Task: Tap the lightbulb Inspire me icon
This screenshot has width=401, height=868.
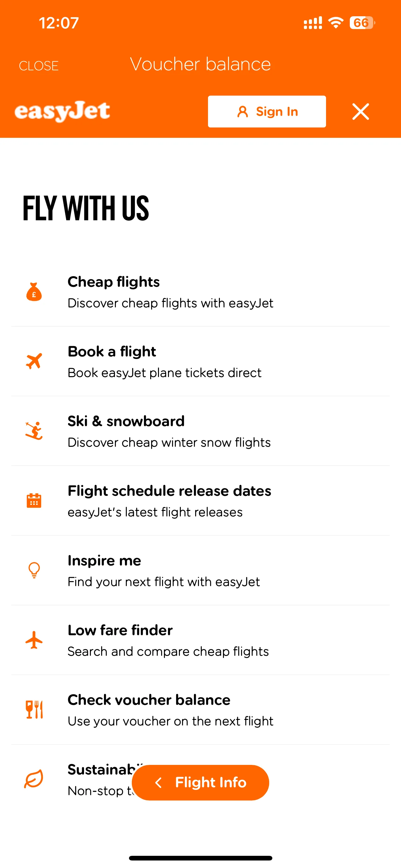Action: [34, 570]
